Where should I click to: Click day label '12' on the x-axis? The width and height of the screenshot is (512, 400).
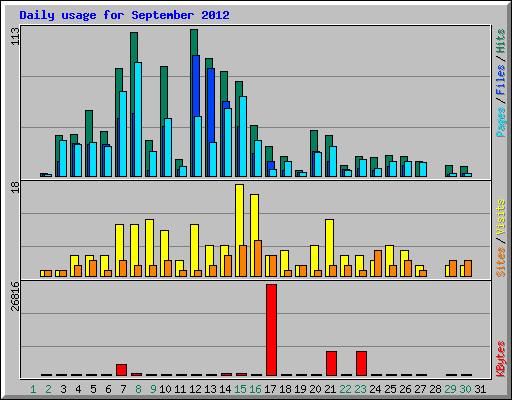(195, 389)
